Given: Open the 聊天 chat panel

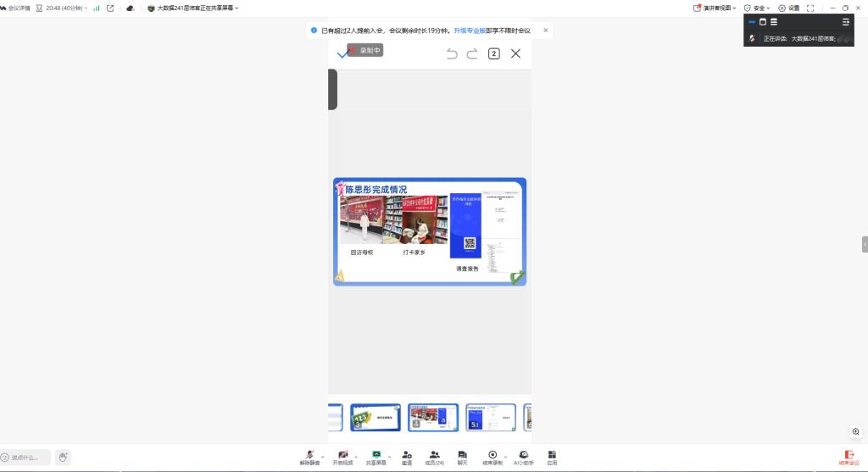Looking at the screenshot, I should point(462,456).
